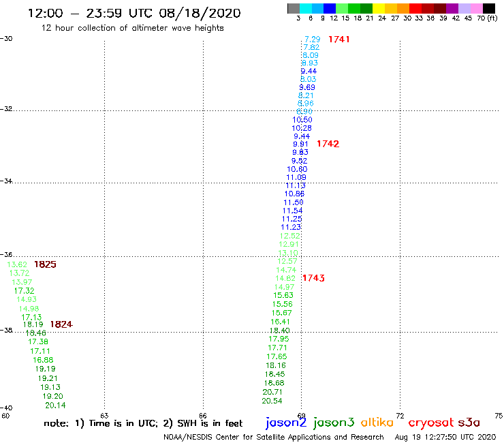Click the altika satellite label
Image resolution: width=504 pixels, height=443 pixels.
pos(377,423)
